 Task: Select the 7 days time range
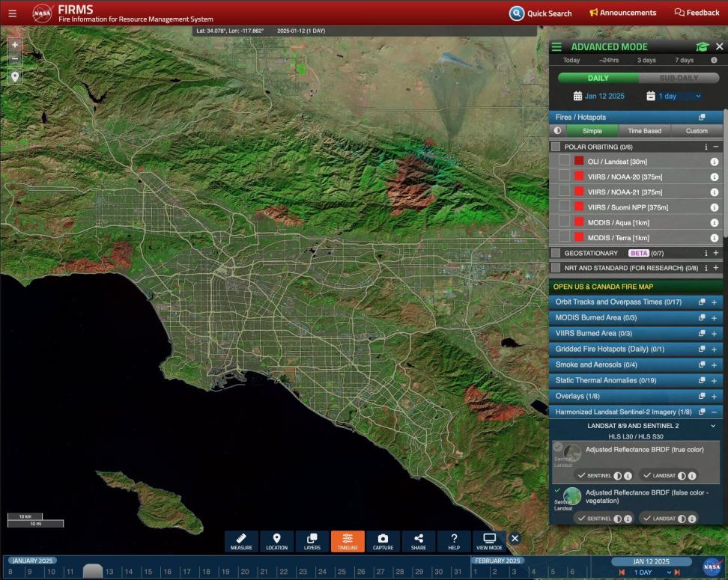684,61
